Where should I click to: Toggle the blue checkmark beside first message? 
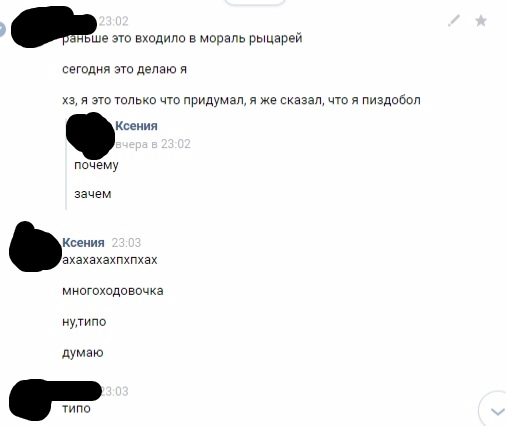(x=2, y=29)
